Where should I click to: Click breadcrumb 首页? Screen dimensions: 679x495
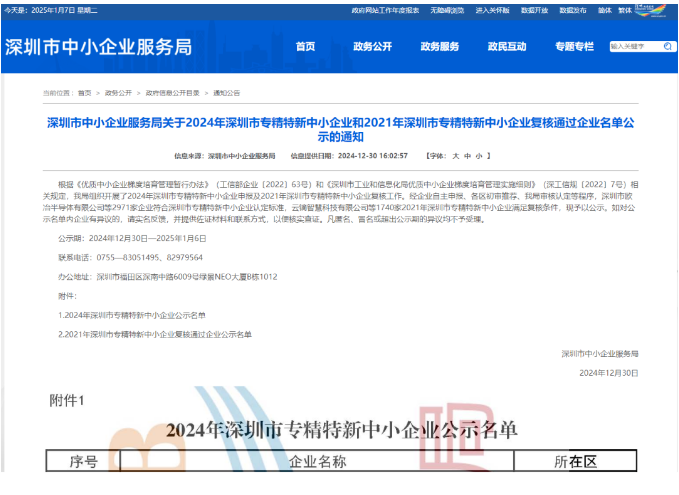(x=84, y=93)
